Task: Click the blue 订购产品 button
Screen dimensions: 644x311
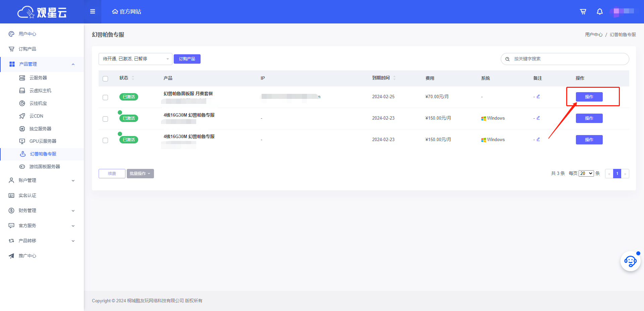Action: click(x=187, y=59)
